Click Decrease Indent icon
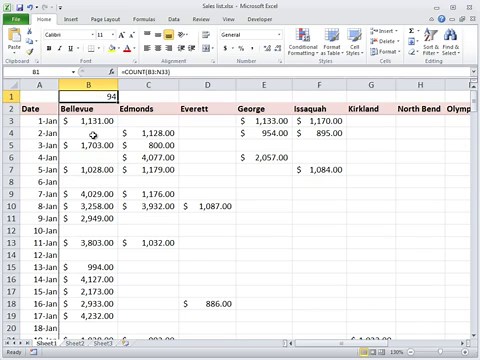This screenshot has height=360, width=480. [181, 48]
